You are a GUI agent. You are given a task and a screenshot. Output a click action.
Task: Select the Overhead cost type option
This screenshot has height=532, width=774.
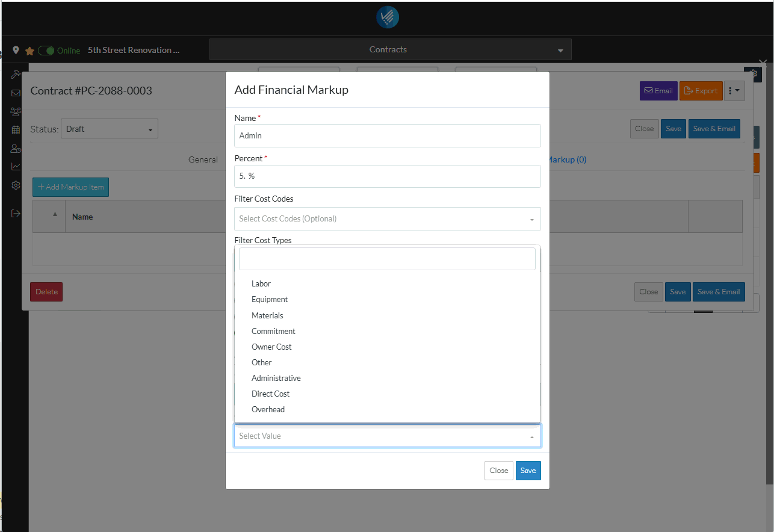(x=268, y=409)
